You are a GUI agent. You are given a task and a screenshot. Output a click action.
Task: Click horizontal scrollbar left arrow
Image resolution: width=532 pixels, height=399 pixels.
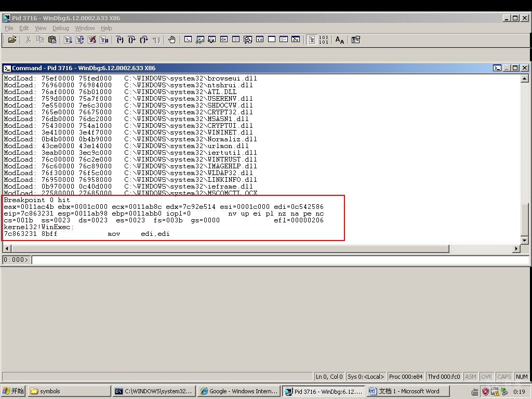coord(7,248)
